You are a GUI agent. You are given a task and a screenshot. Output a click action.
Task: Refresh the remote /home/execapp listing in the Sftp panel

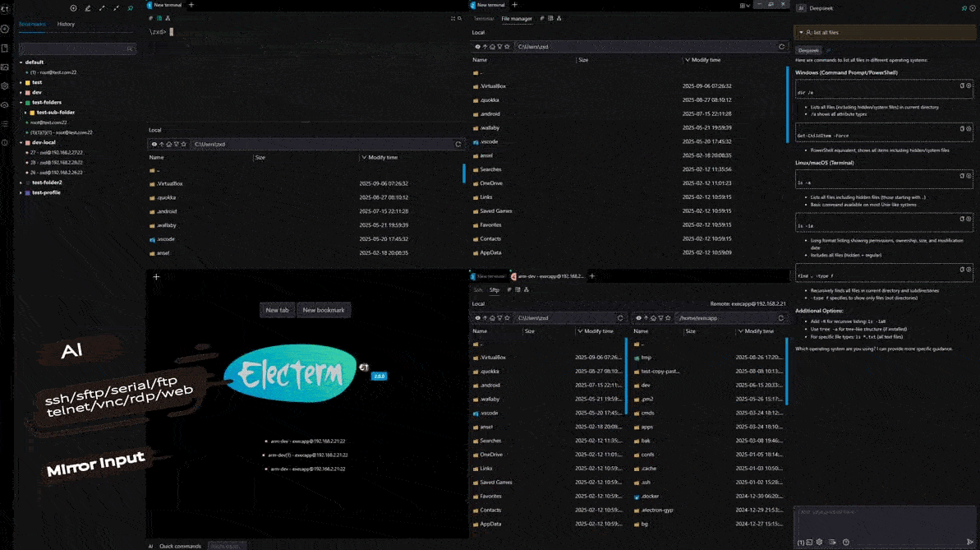tap(781, 318)
